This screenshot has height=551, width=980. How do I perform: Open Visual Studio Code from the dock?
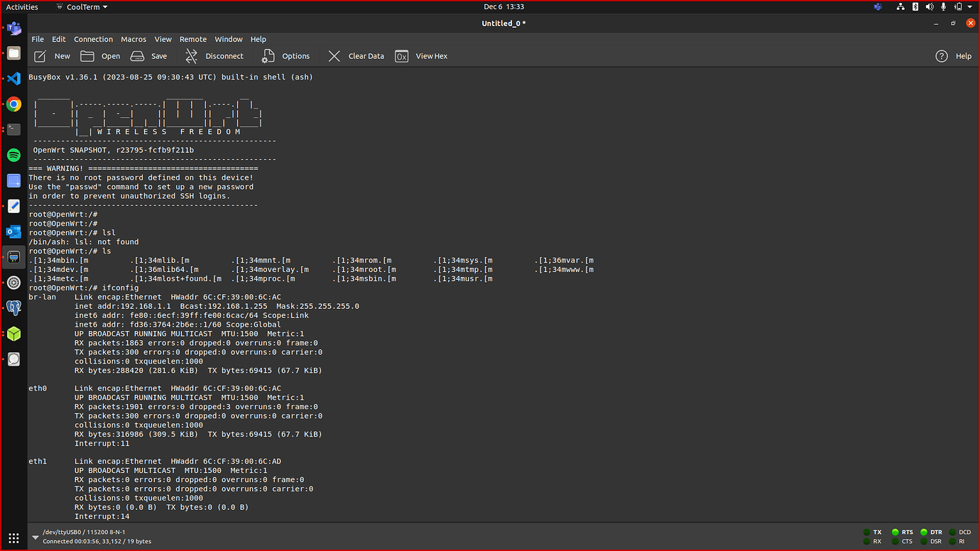[x=13, y=78]
